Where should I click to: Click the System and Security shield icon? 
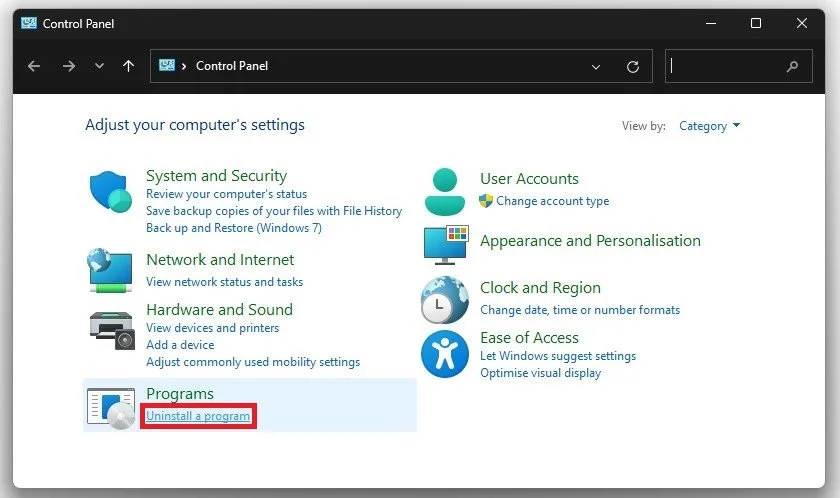tap(110, 192)
